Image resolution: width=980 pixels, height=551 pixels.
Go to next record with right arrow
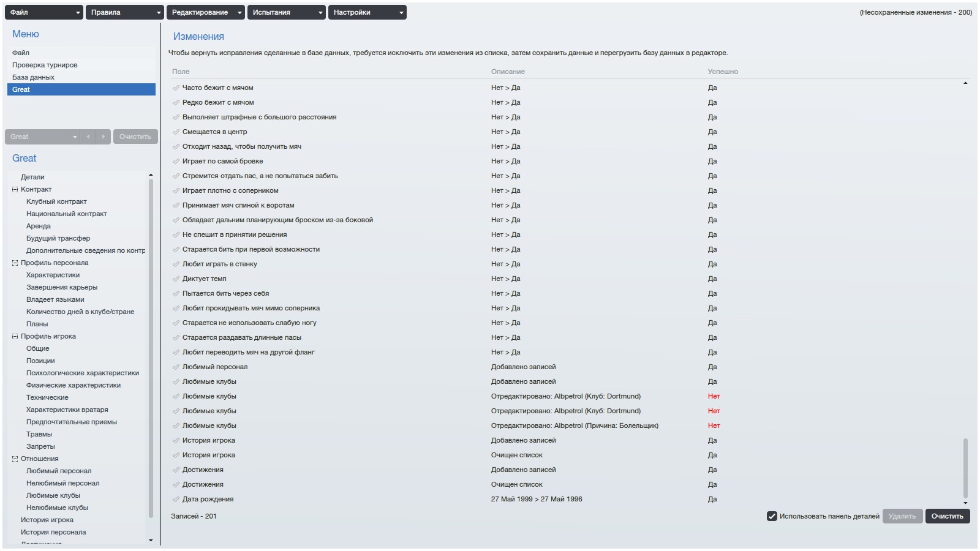[x=103, y=137]
